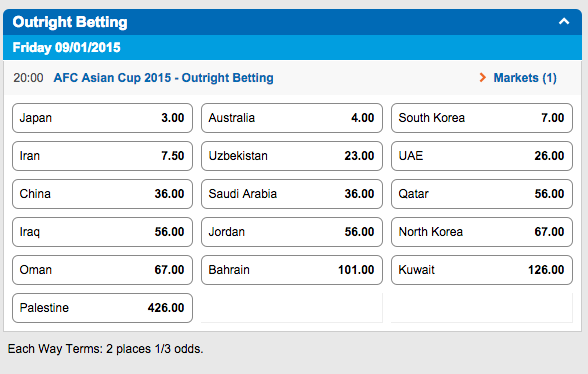This screenshot has width=588, height=374.
Task: Open AFC Asian Cup 2015 Outright Betting link
Action: coord(164,78)
